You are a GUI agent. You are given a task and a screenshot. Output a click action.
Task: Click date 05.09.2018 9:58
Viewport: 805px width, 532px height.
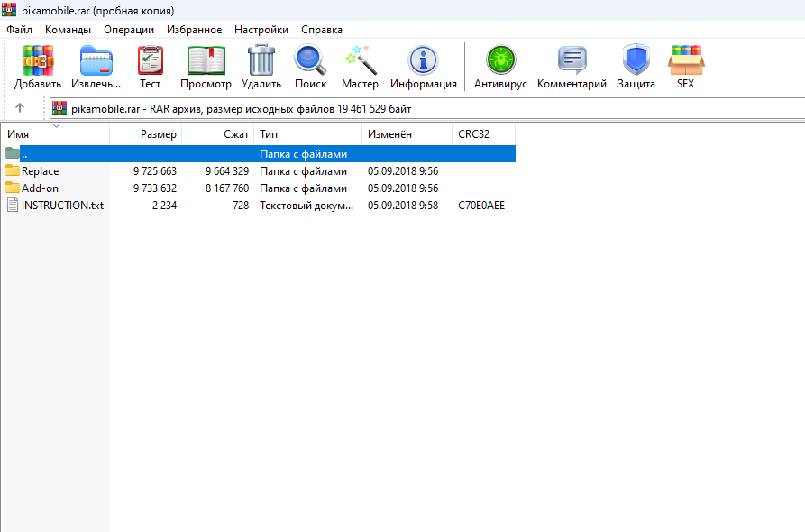[403, 206]
